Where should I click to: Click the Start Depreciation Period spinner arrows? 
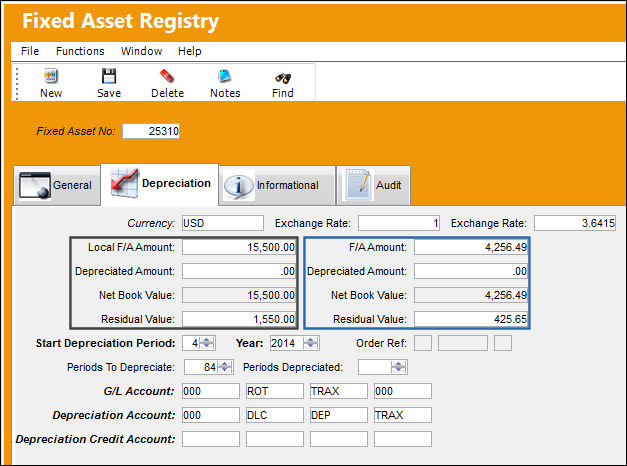pos(207,343)
